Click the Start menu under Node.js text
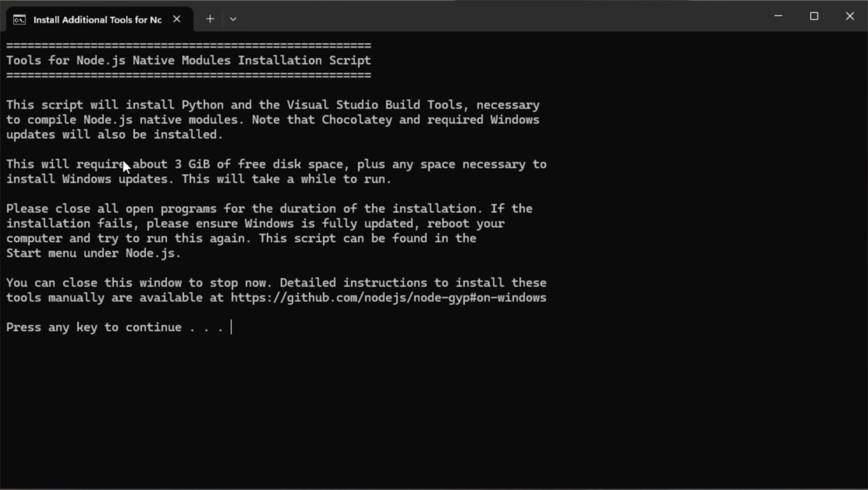 click(x=93, y=253)
